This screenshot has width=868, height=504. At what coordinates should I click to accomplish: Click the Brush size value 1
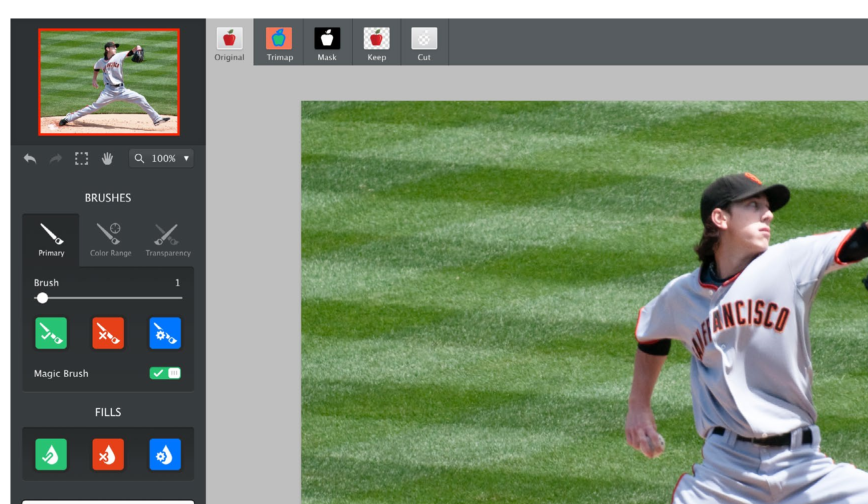click(177, 283)
